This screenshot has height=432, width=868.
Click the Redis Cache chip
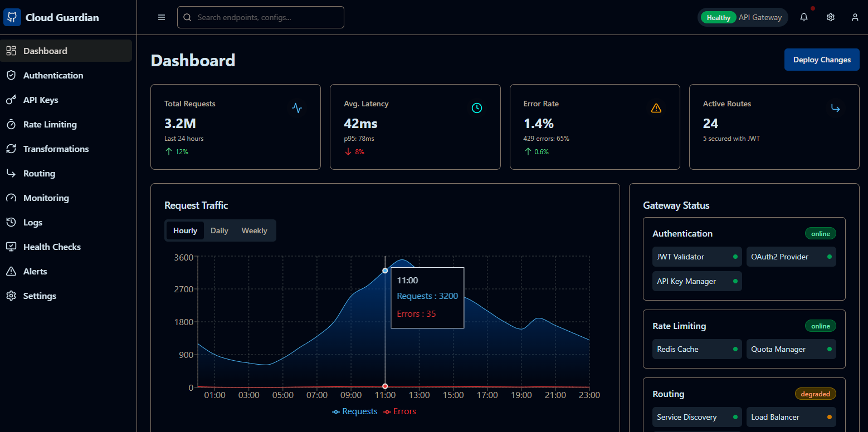697,349
